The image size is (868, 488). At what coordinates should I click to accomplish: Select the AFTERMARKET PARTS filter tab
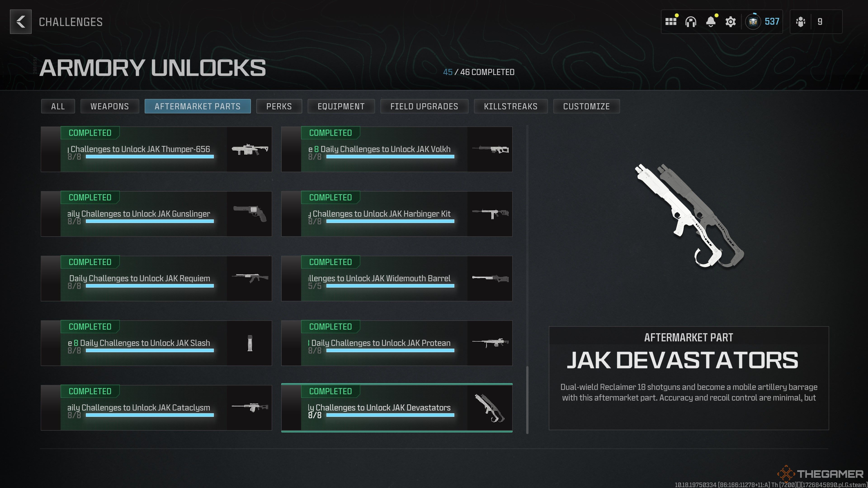pos(197,106)
